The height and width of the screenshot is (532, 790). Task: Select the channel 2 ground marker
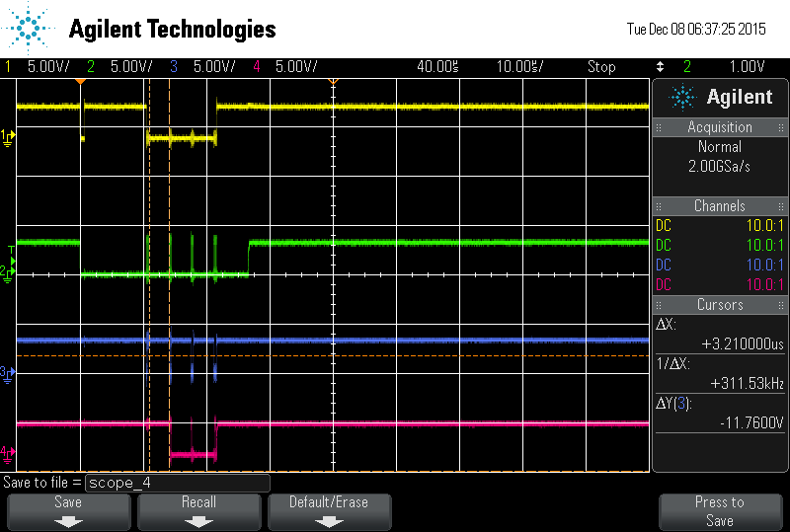8,274
